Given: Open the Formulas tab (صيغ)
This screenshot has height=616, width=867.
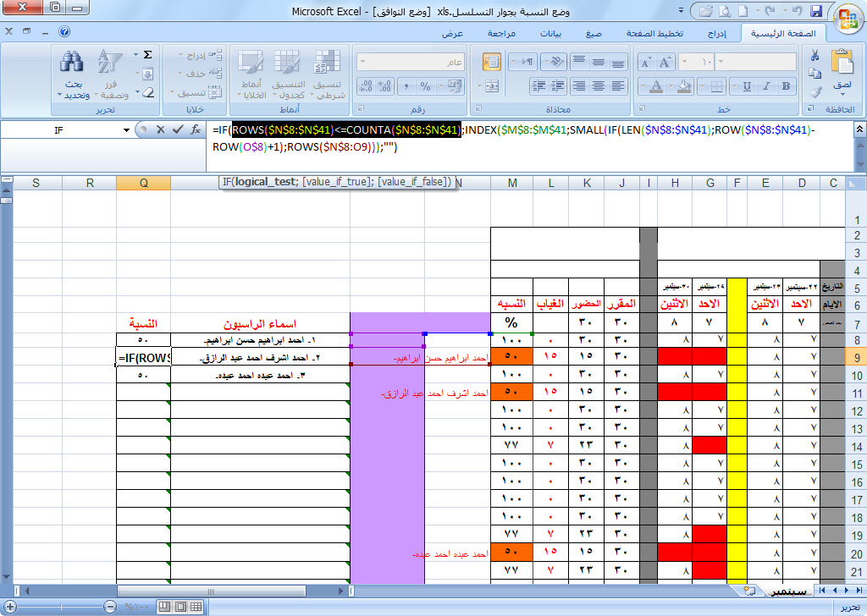Looking at the screenshot, I should click(594, 34).
